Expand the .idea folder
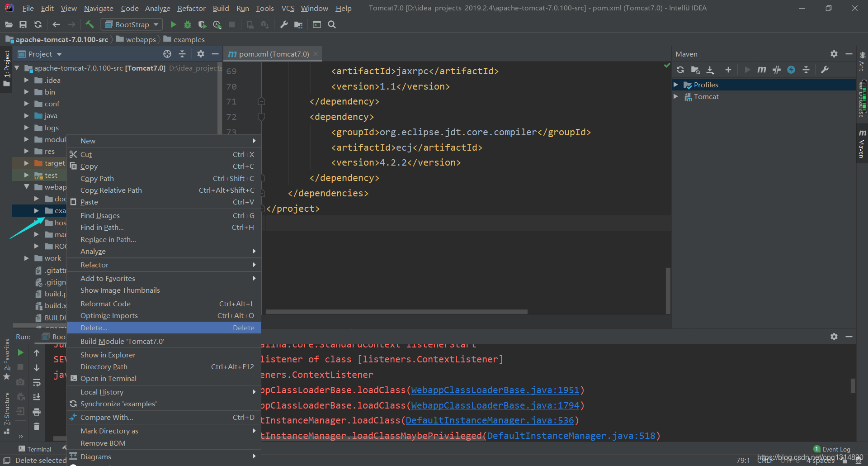Screen dimensions: 868x466 tap(26, 80)
